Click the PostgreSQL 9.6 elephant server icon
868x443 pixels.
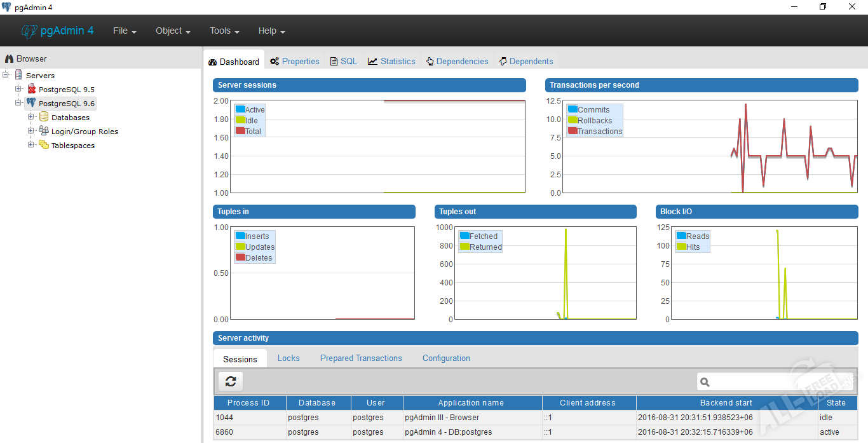coord(31,103)
